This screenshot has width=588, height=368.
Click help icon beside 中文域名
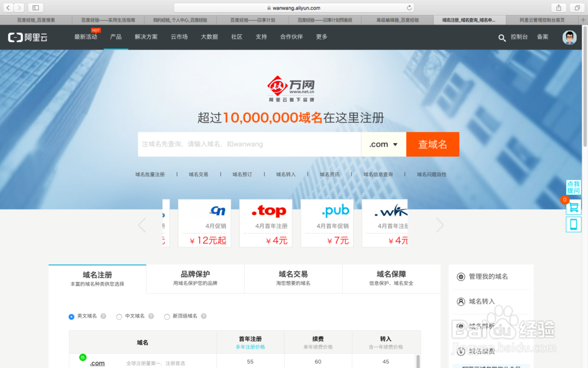151,316
